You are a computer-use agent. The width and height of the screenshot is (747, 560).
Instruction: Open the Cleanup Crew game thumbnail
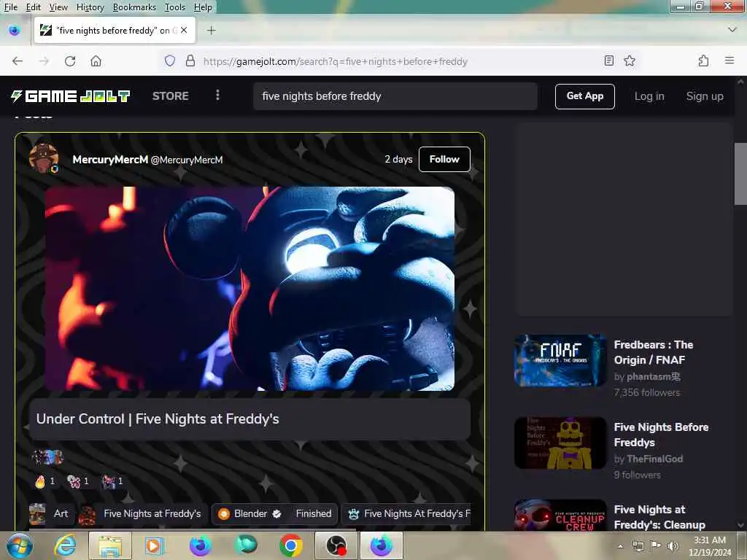coord(560,516)
